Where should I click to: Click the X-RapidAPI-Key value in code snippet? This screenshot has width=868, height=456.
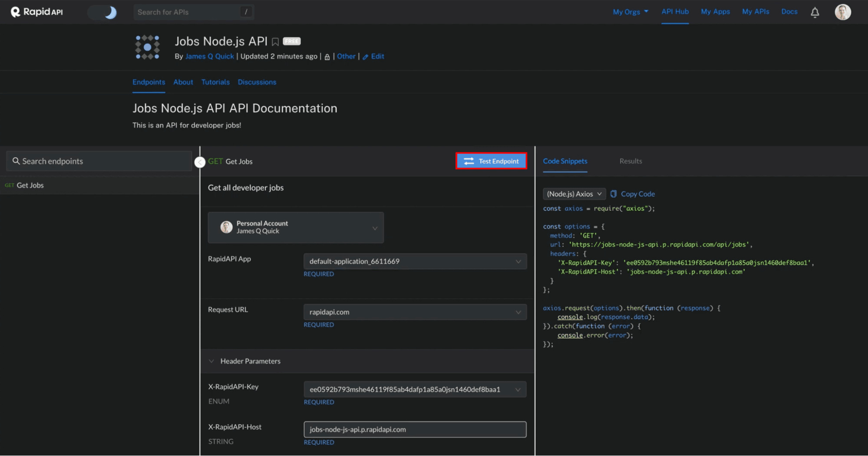coord(717,263)
